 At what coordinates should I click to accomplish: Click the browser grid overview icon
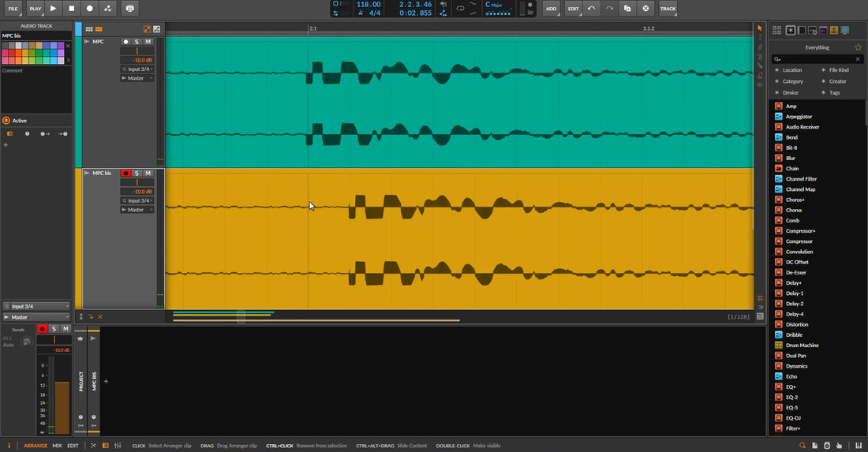pyautogui.click(x=776, y=30)
